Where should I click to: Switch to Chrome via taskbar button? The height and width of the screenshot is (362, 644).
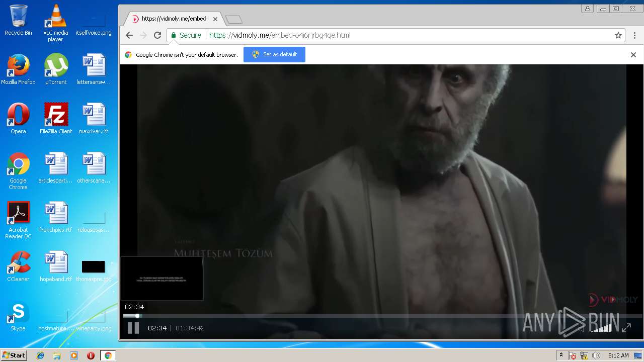click(108, 355)
